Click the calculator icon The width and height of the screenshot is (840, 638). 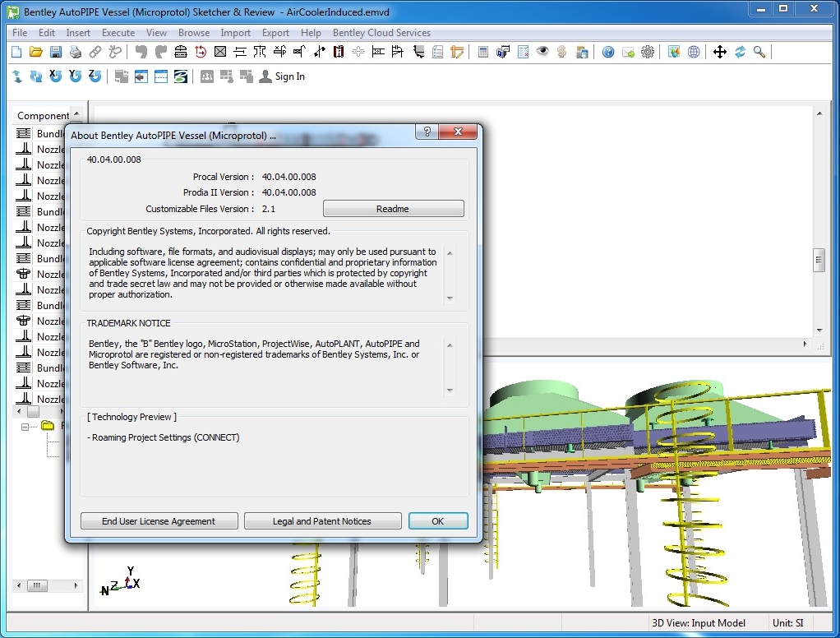[x=482, y=52]
